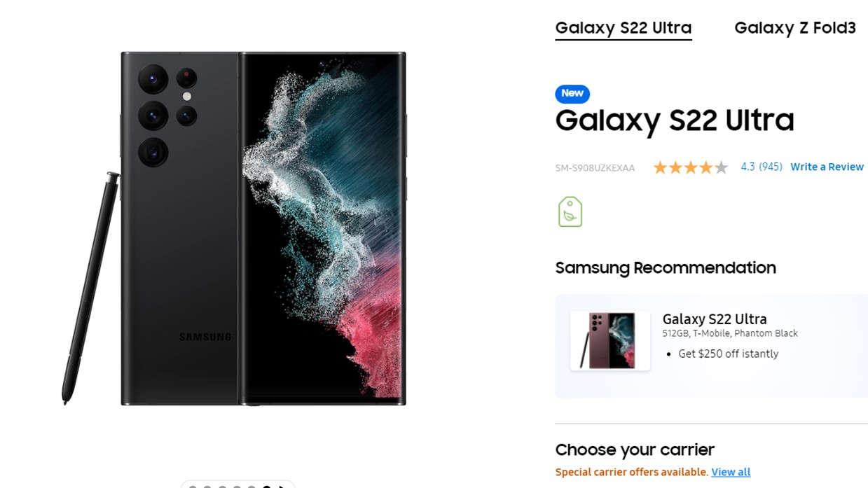Click the Samsung Recommendation heading

665,267
